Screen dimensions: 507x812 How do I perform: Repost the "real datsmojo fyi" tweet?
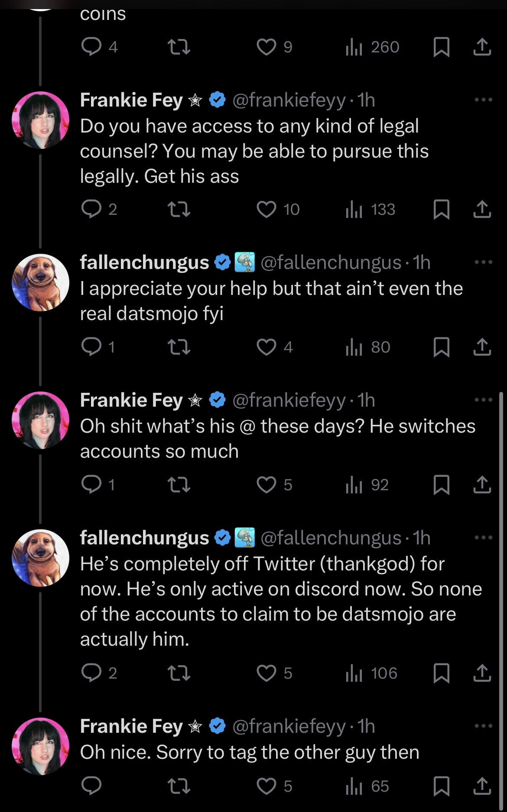click(x=179, y=347)
